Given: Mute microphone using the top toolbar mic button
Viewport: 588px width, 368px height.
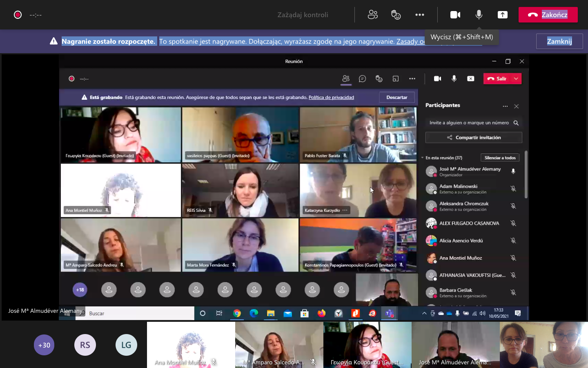Looking at the screenshot, I should [x=479, y=15].
